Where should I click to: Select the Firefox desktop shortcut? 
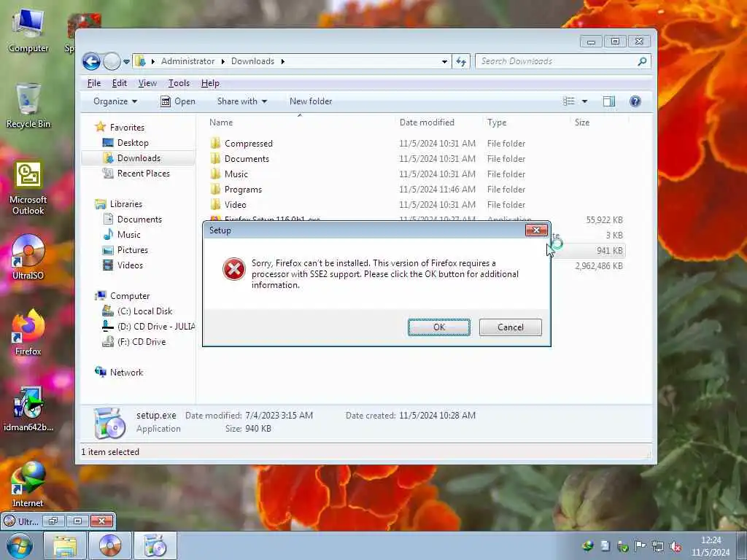click(x=28, y=332)
